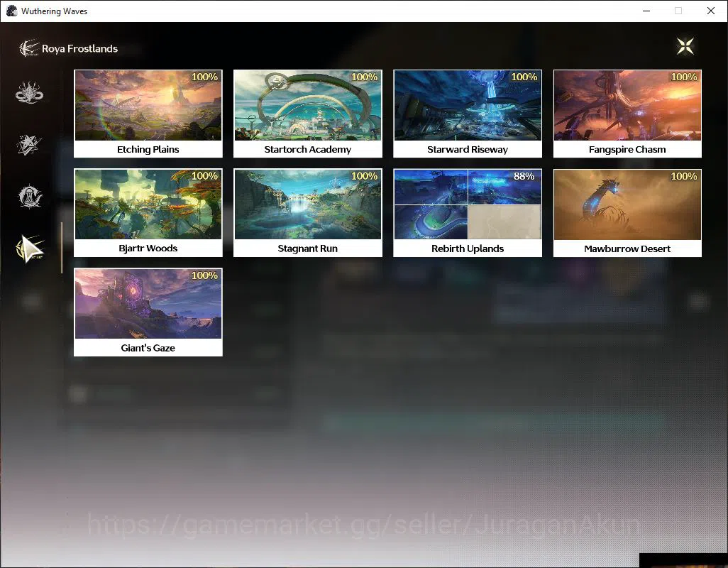Open Rebirth Uplands at 88% exploration
The height and width of the screenshot is (568, 728).
[468, 213]
